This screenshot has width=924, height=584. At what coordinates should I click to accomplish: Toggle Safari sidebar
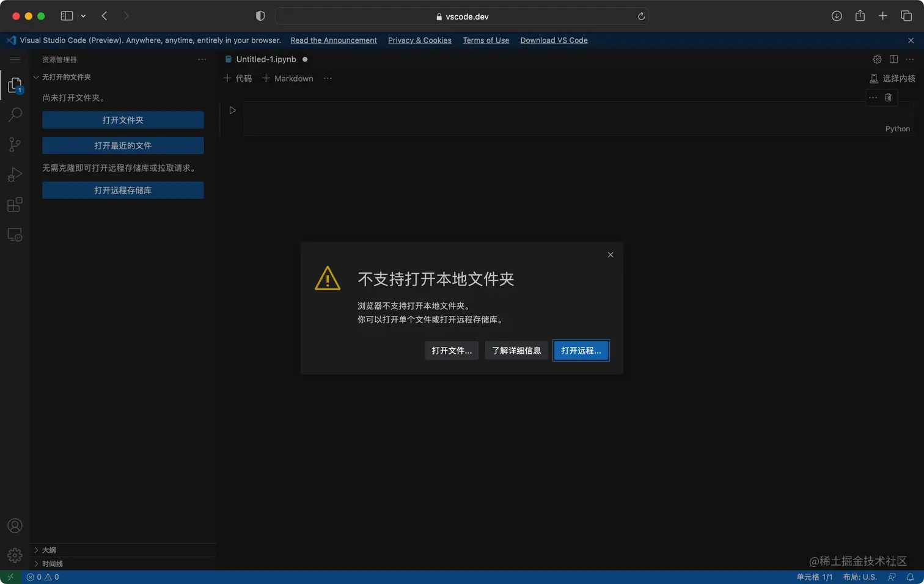pos(67,16)
